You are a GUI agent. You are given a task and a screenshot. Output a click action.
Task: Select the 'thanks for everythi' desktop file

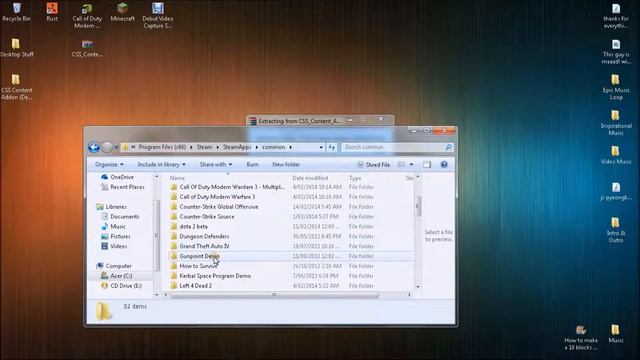(x=616, y=16)
